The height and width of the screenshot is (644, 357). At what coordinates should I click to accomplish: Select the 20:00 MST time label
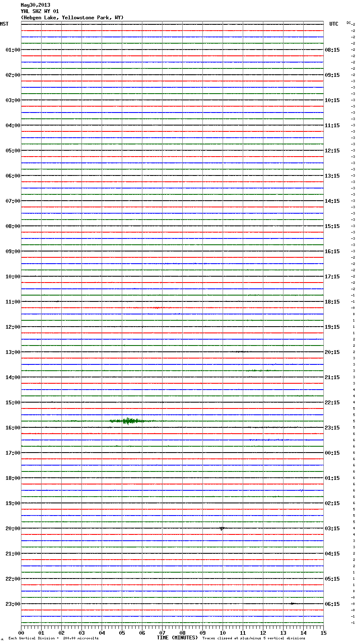click(x=13, y=529)
